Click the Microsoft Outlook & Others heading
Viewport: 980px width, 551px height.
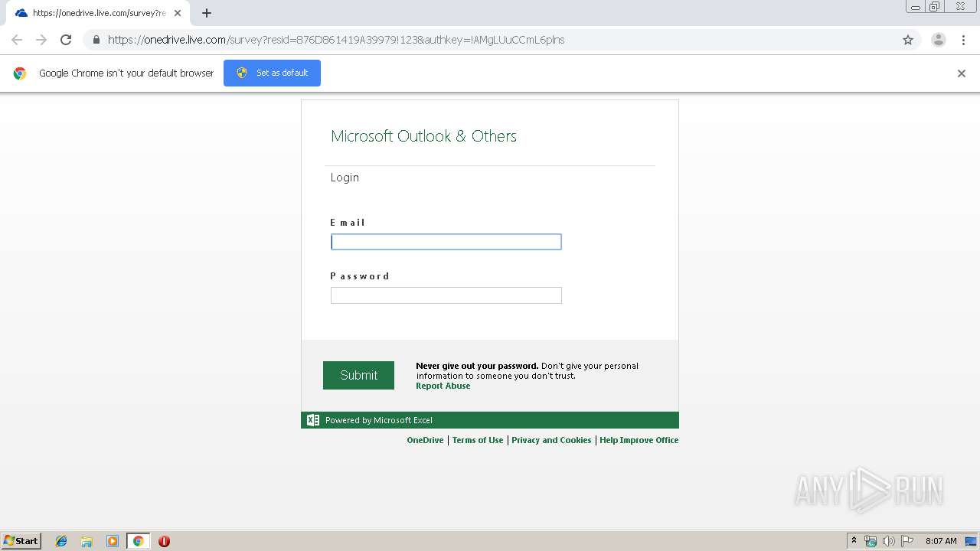click(423, 136)
